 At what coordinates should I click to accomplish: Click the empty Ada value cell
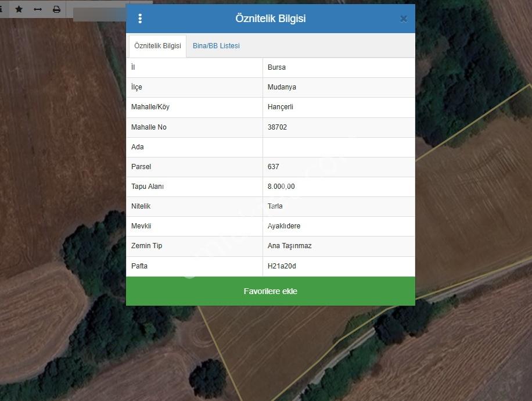tap(339, 147)
